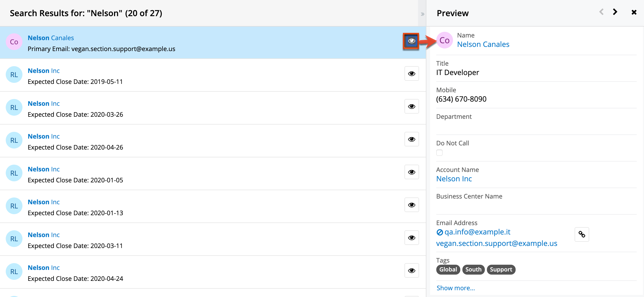Select the Nelson Canales 'Co' avatar
Viewport: 644px width, 297px height.
point(14,42)
